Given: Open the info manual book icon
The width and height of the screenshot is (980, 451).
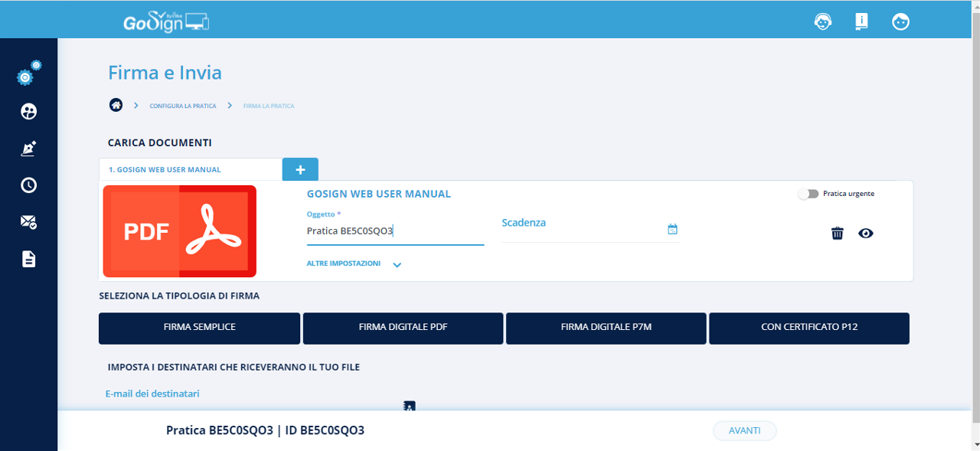Looking at the screenshot, I should click(861, 21).
